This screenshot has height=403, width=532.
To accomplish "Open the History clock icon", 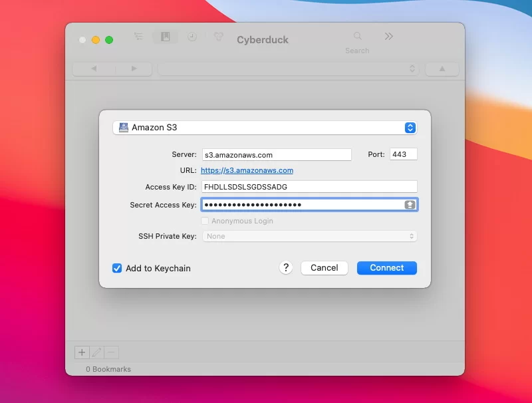I will [x=192, y=37].
